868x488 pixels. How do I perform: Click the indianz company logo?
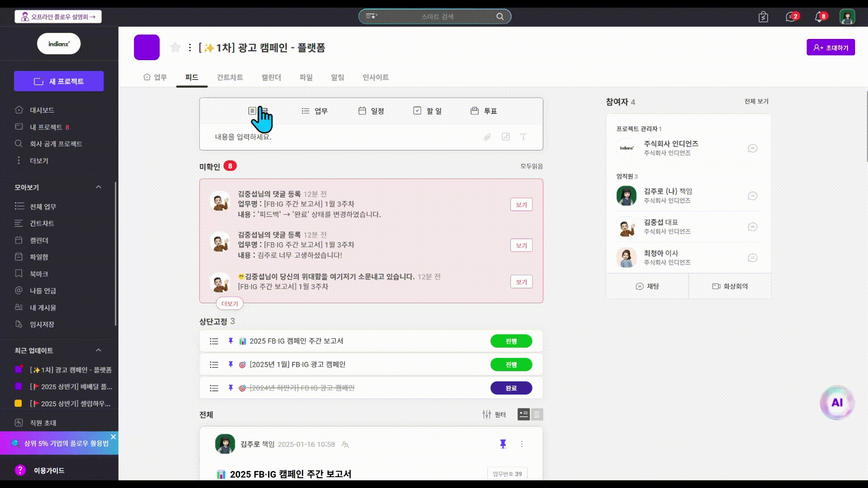pos(59,44)
